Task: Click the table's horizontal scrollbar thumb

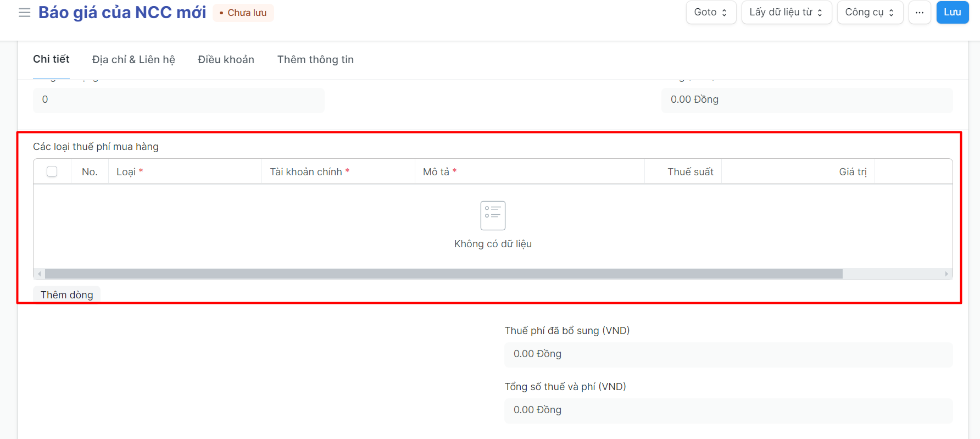Action: 443,274
